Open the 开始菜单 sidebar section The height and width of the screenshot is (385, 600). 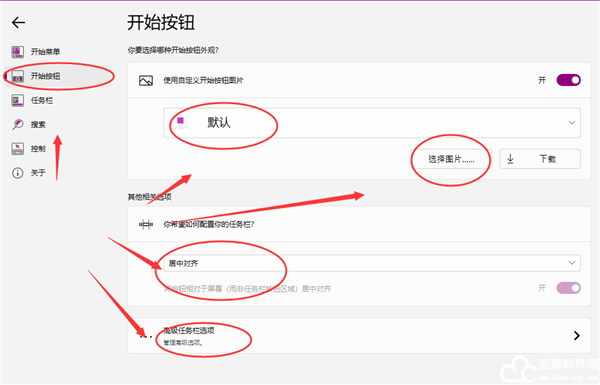(x=57, y=52)
